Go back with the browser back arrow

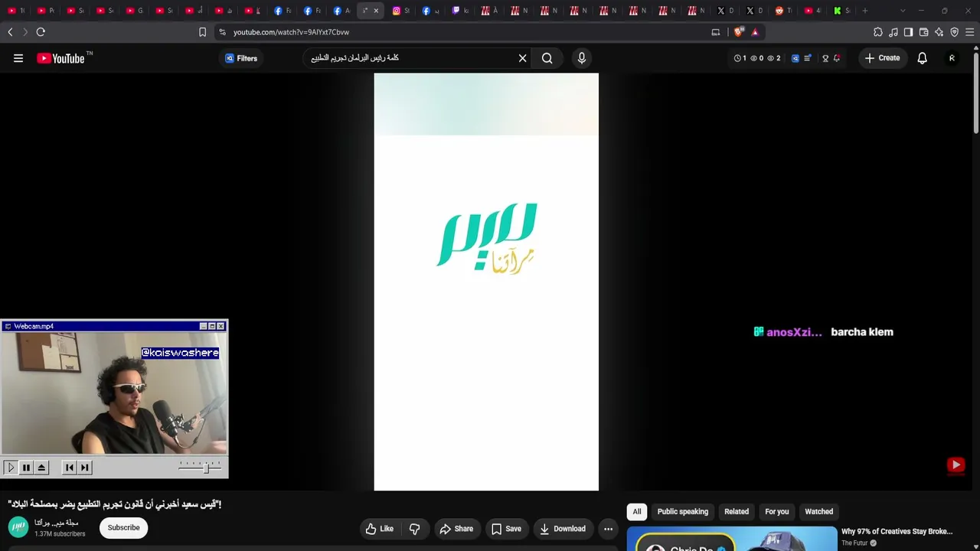[x=10, y=32]
